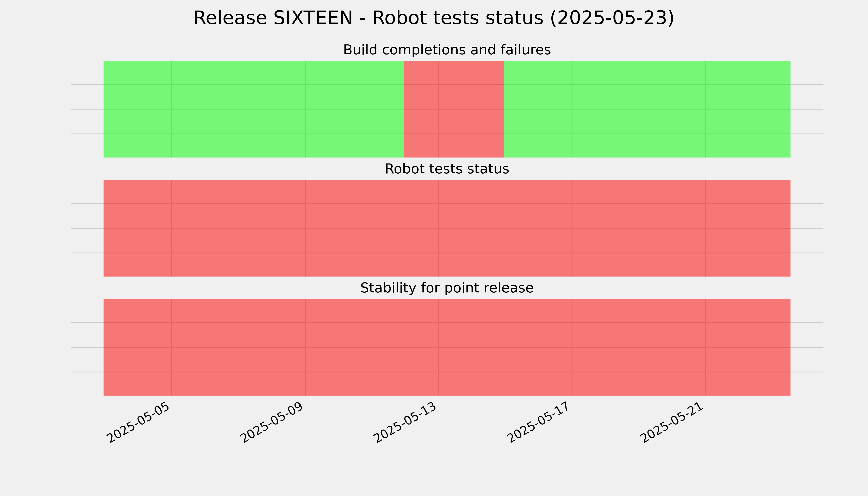Screen dimensions: 868x496
Task: Click the 2025-05-21 gridline in the build chart
Action: coord(705,109)
